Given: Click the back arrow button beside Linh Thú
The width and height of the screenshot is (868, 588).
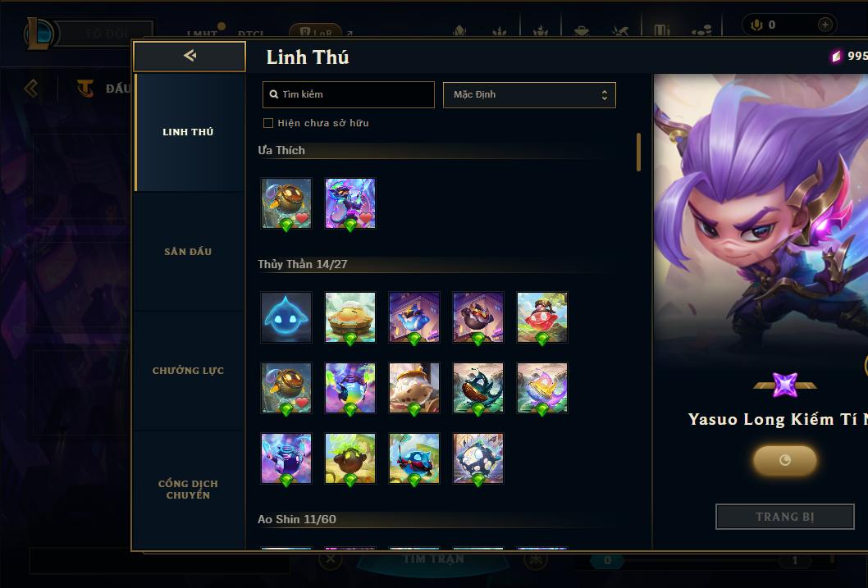Looking at the screenshot, I should tap(190, 55).
